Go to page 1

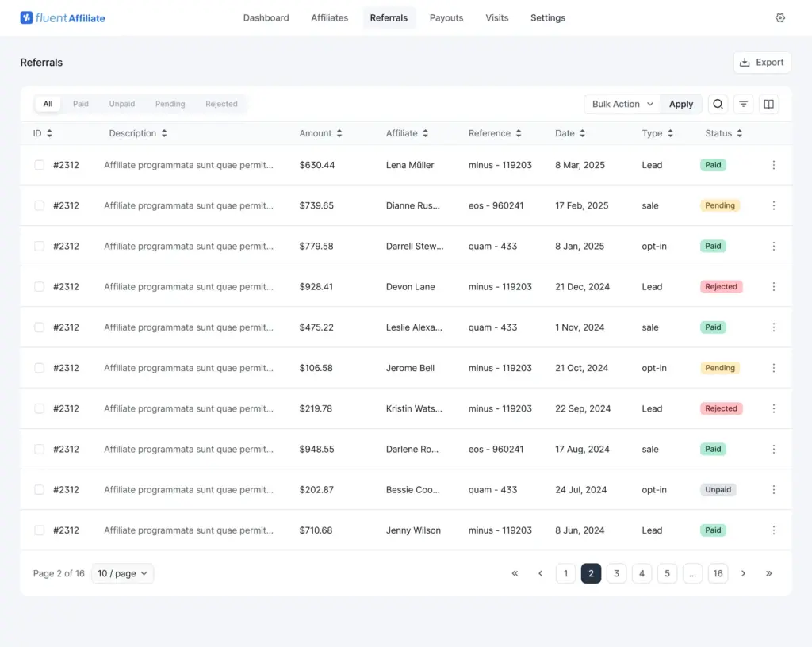coord(565,573)
